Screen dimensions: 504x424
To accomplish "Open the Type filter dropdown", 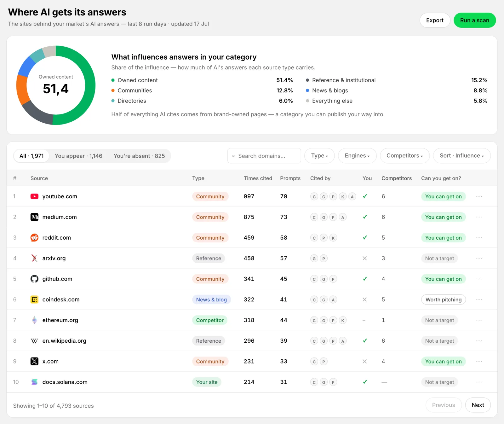I will pyautogui.click(x=319, y=156).
